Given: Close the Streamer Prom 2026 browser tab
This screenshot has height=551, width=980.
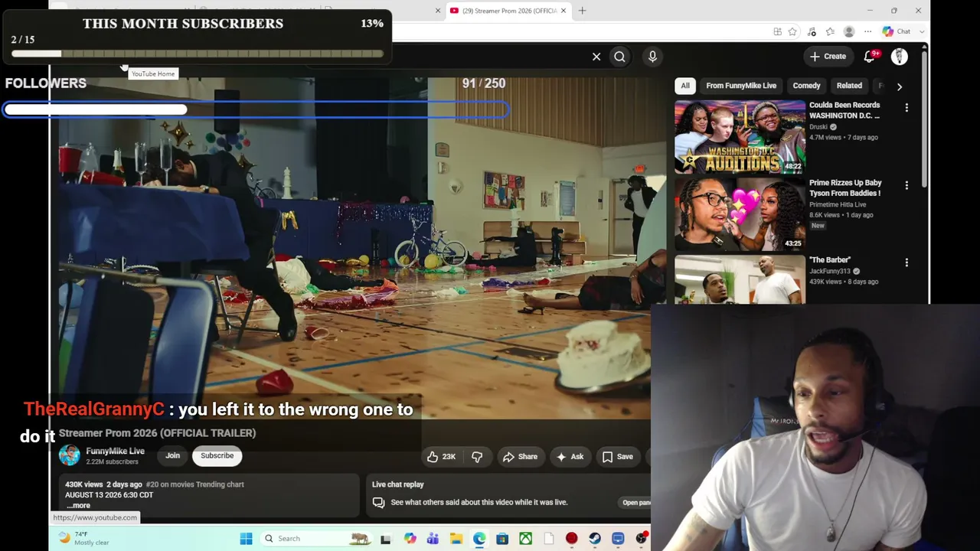Looking at the screenshot, I should pyautogui.click(x=563, y=11).
